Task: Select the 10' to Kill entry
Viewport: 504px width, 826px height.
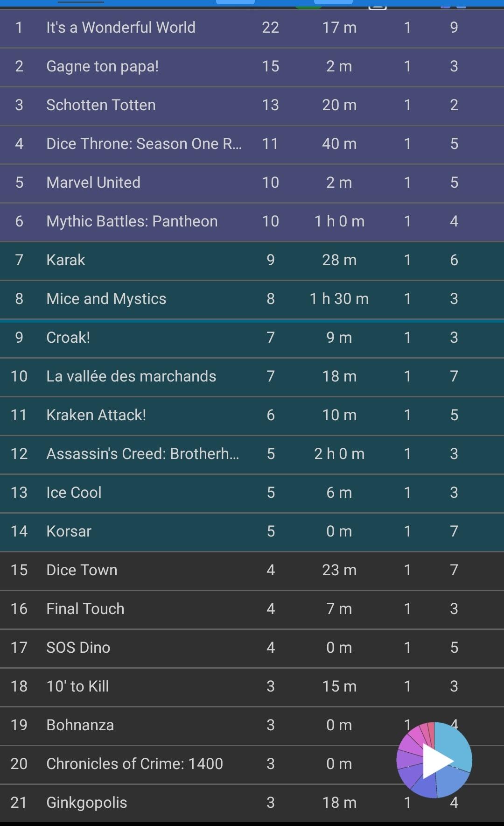Action: pyautogui.click(x=252, y=687)
